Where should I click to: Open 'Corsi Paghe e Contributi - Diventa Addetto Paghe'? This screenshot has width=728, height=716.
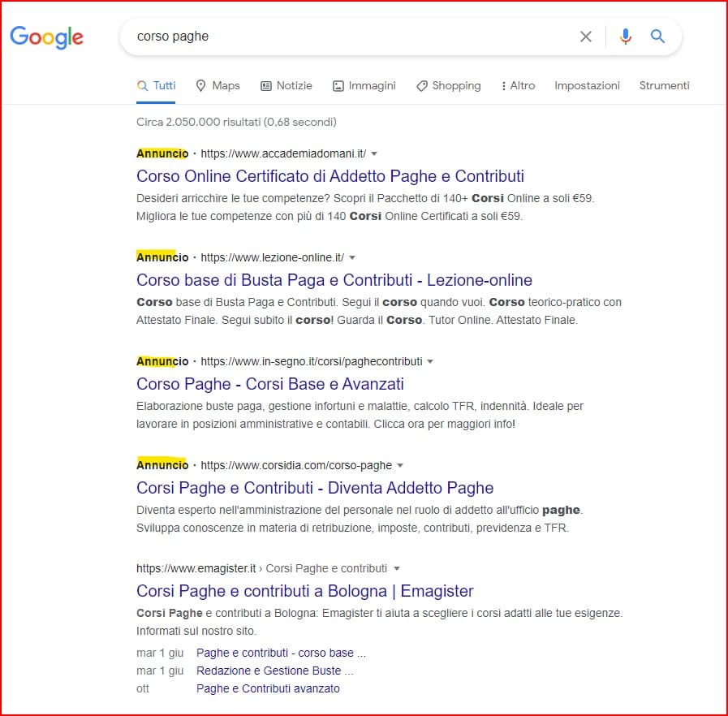[x=315, y=488]
